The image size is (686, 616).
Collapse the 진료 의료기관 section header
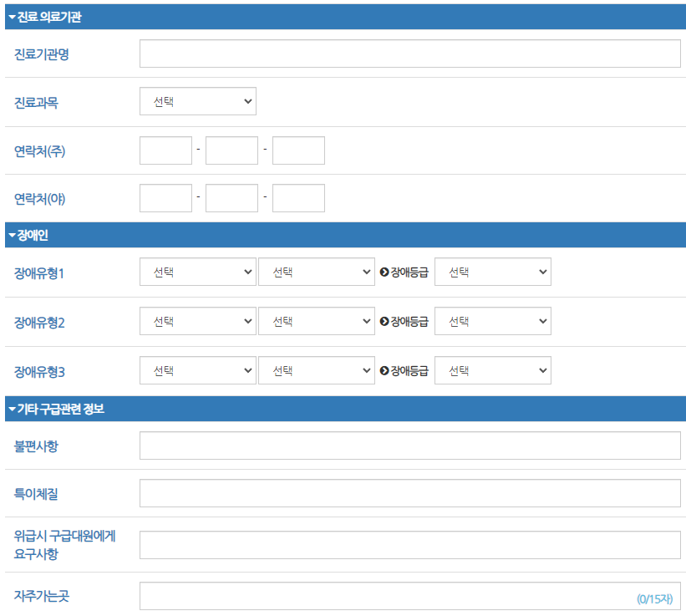[x=345, y=17]
